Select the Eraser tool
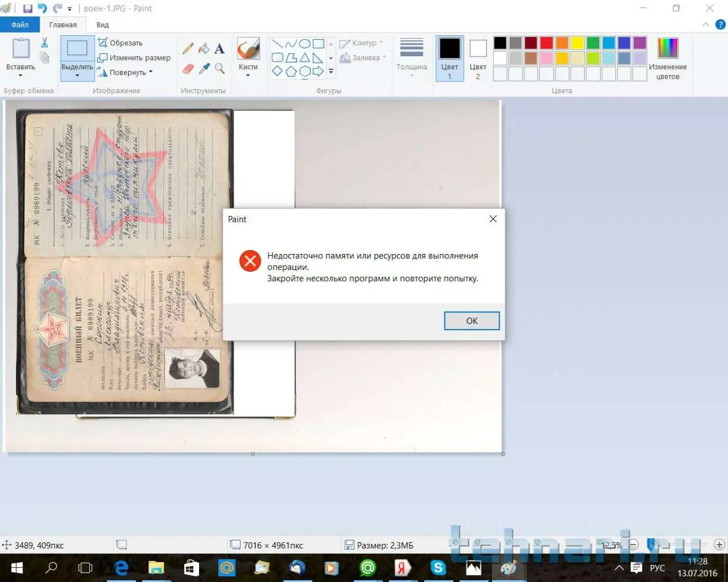728x582 pixels. point(188,69)
